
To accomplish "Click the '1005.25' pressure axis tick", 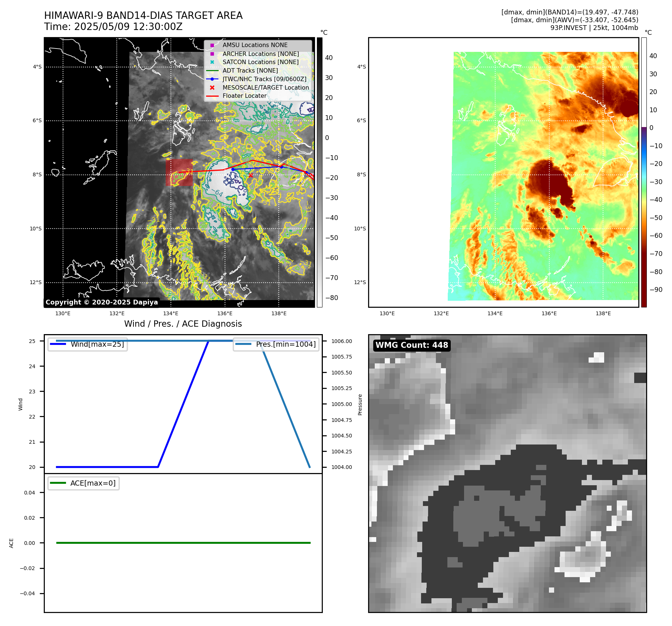I will tap(342, 389).
